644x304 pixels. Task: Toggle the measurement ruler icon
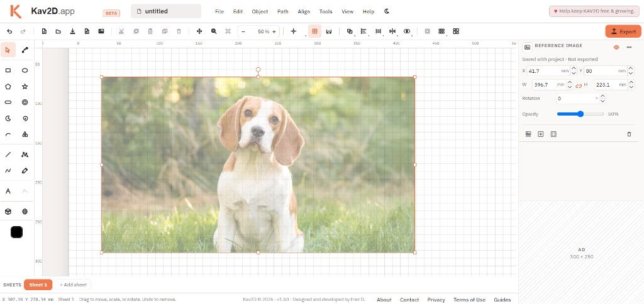(x=328, y=31)
